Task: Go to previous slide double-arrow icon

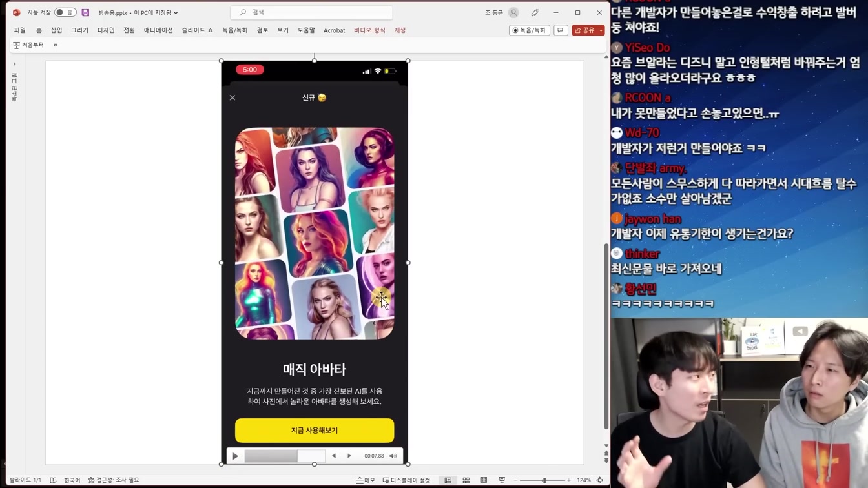Action: pyautogui.click(x=606, y=453)
